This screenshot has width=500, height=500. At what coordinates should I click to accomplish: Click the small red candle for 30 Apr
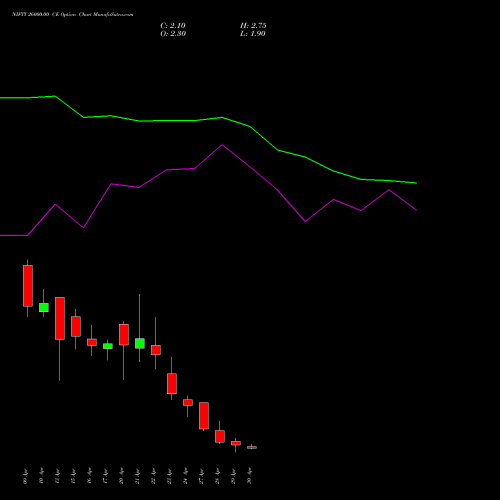coord(252,447)
